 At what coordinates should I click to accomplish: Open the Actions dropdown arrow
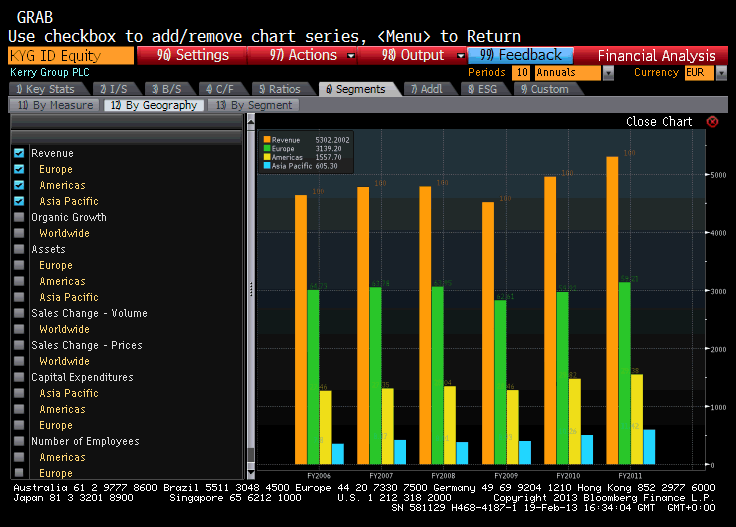(x=350, y=55)
